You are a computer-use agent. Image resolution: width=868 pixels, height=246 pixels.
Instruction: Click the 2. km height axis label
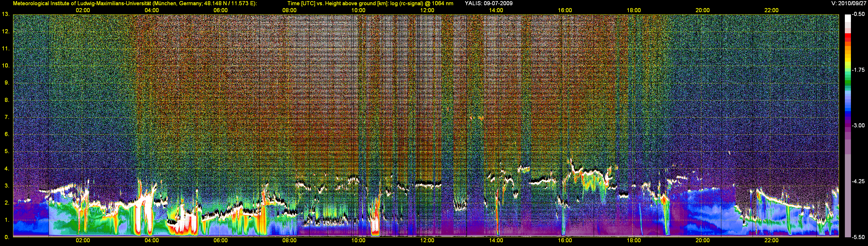7,203
